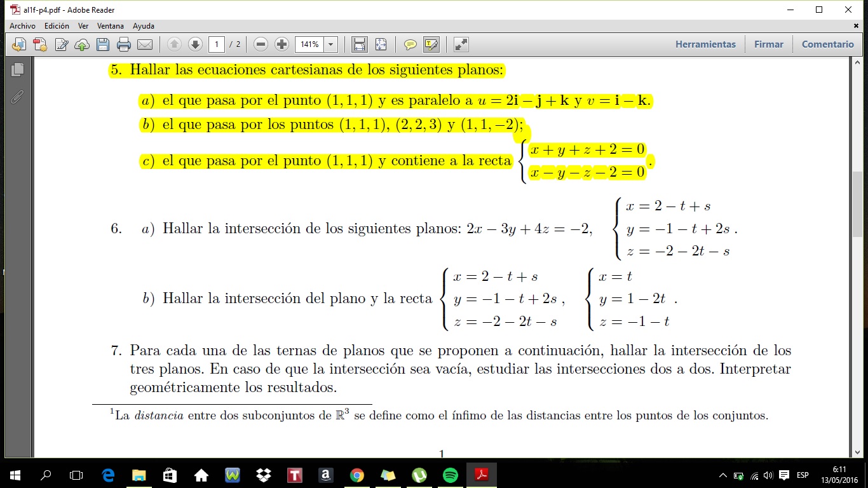Click the page number input field

point(217,44)
